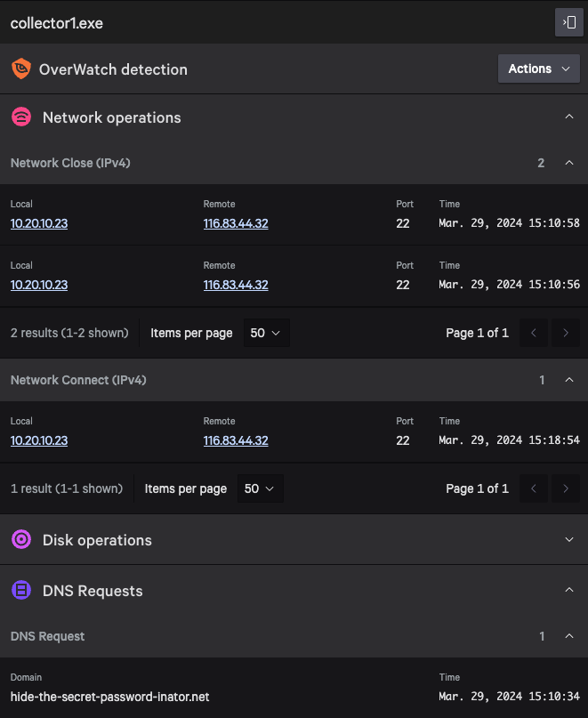Collapse the Network Close (IPv4) group

click(x=568, y=163)
